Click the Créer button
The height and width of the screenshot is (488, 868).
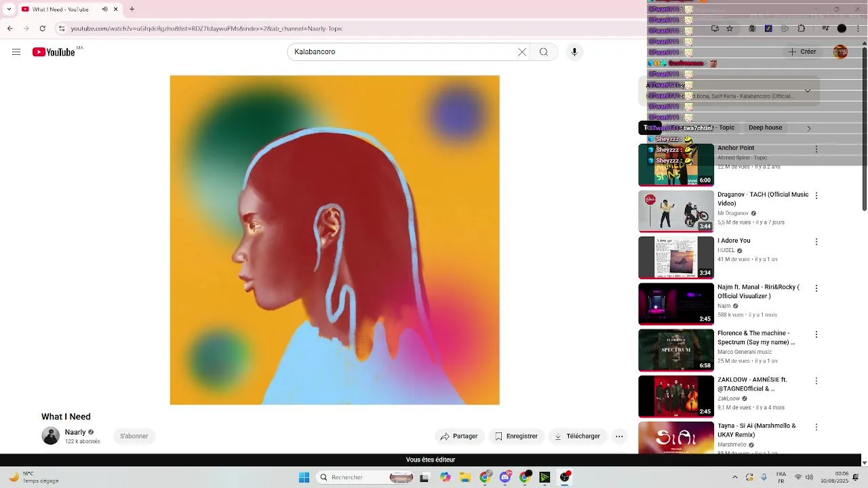click(802, 52)
